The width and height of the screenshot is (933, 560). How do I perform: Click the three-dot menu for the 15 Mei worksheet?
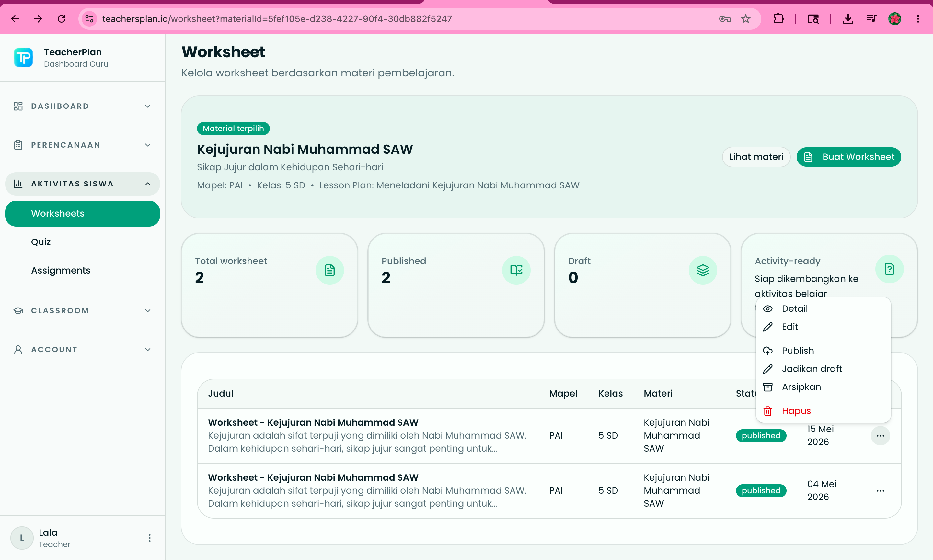[880, 435]
